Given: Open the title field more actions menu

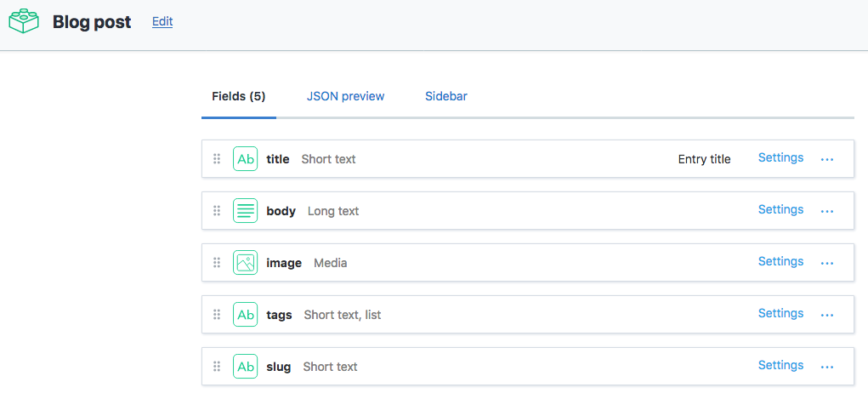Looking at the screenshot, I should click(x=827, y=159).
